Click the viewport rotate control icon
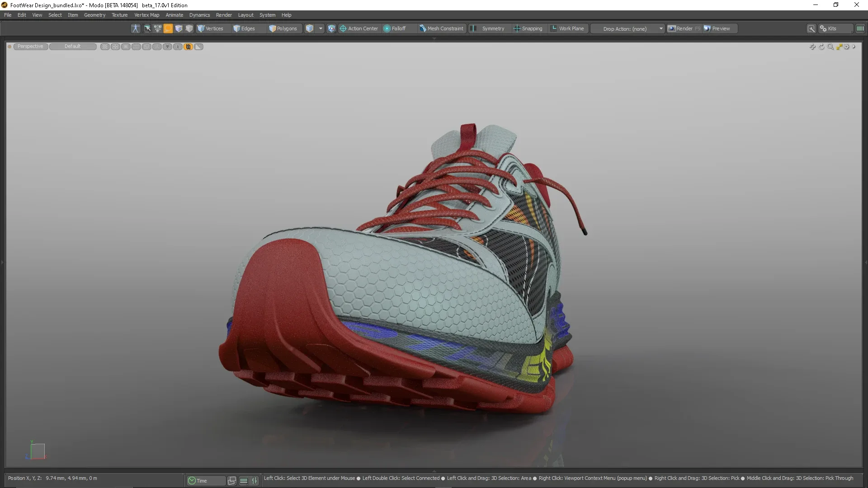The image size is (868, 488). pos(821,47)
